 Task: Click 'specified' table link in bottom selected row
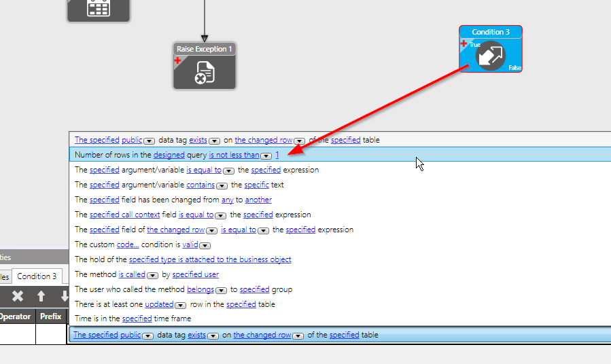[344, 335]
